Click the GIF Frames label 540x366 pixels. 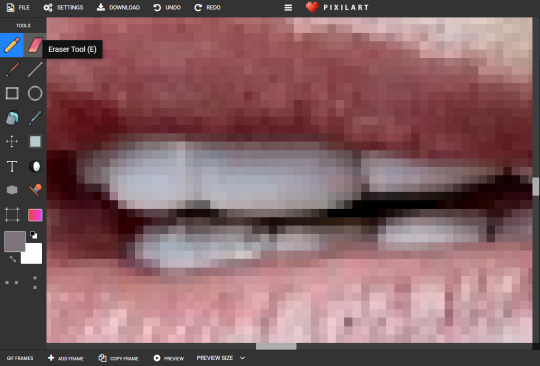pos(20,358)
